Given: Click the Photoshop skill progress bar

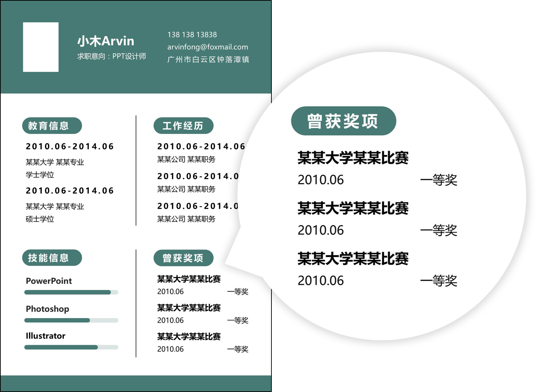Looking at the screenshot, I should (71, 320).
